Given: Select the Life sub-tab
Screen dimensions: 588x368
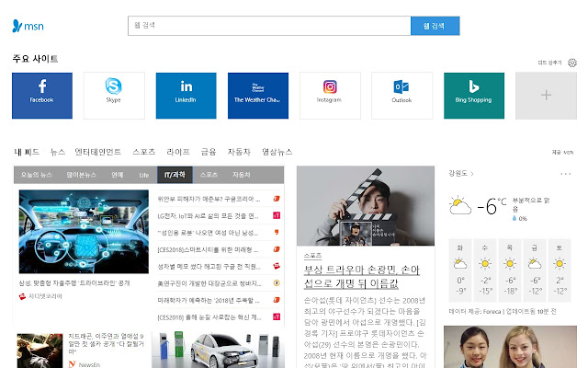Looking at the screenshot, I should click(144, 175).
